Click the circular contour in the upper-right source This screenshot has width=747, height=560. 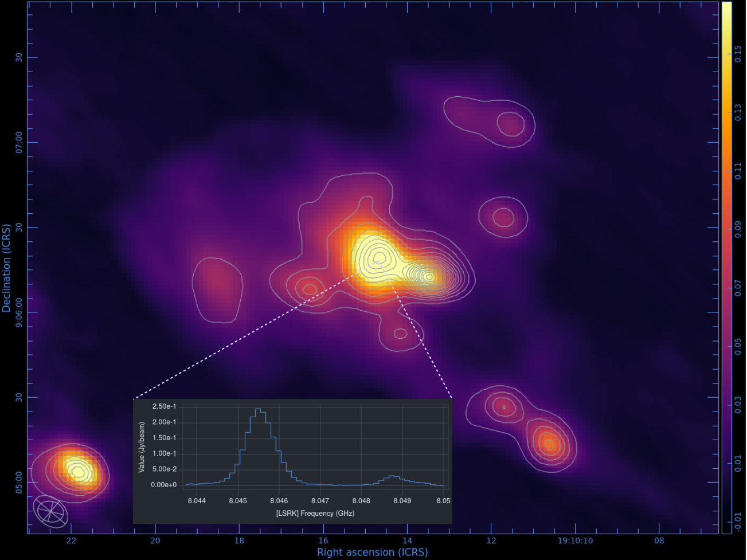pyautogui.click(x=510, y=124)
